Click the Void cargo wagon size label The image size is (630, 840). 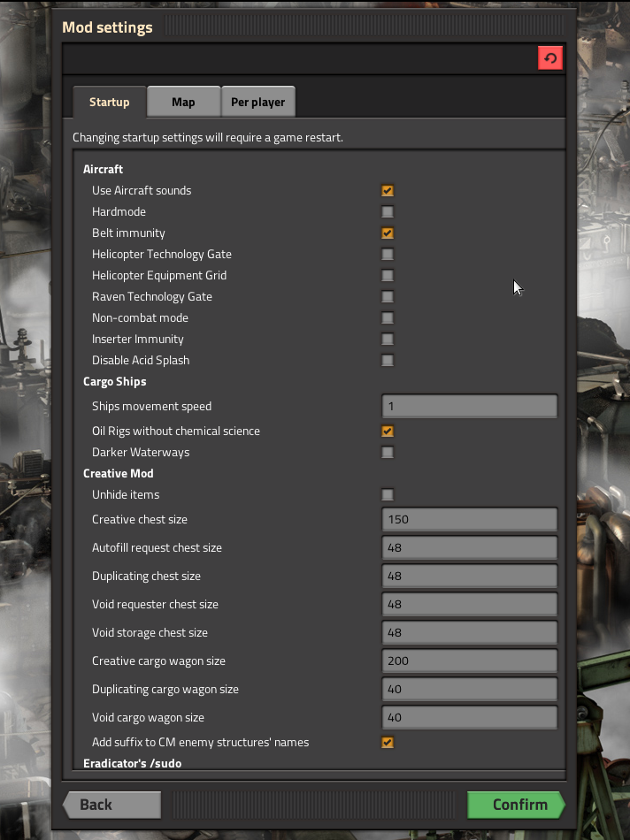pyautogui.click(x=148, y=718)
